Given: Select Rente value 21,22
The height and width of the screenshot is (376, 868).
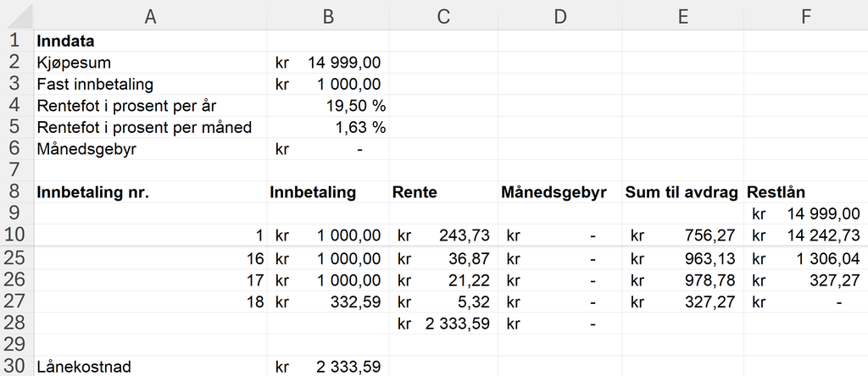Looking at the screenshot, I should (443, 279).
